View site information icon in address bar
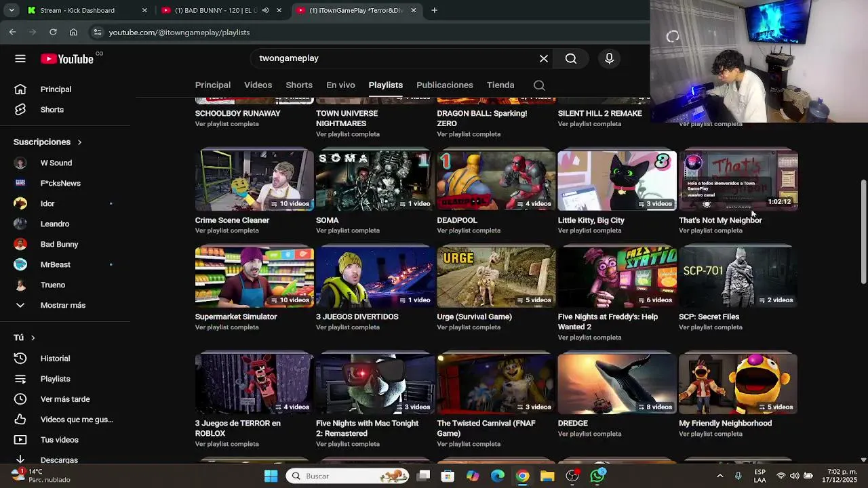868x488 pixels. [x=98, y=33]
